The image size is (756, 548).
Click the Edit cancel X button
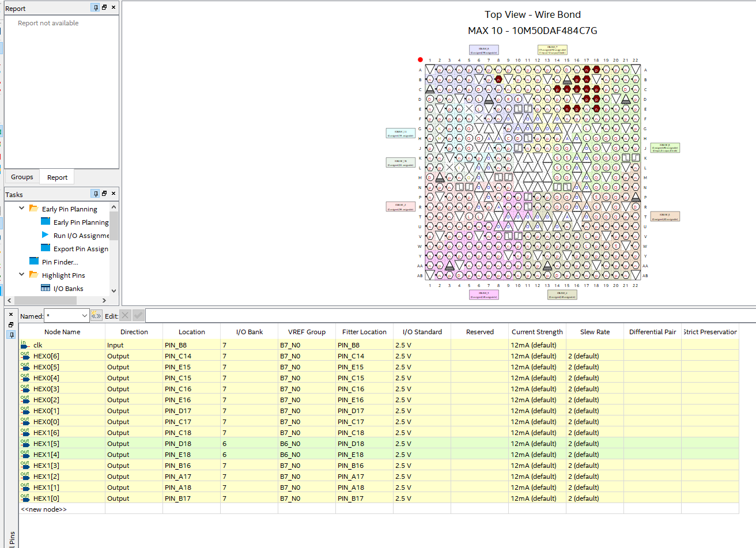(x=126, y=316)
